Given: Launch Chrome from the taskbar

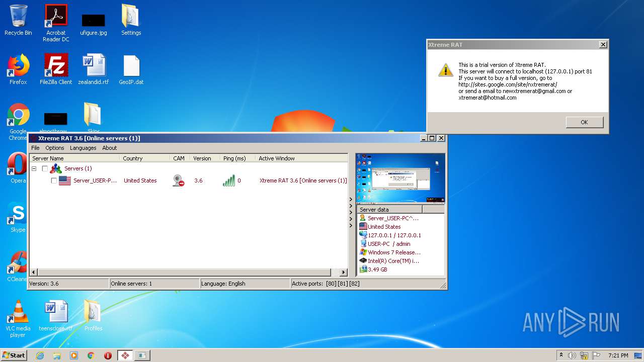Looking at the screenshot, I should (x=91, y=355).
